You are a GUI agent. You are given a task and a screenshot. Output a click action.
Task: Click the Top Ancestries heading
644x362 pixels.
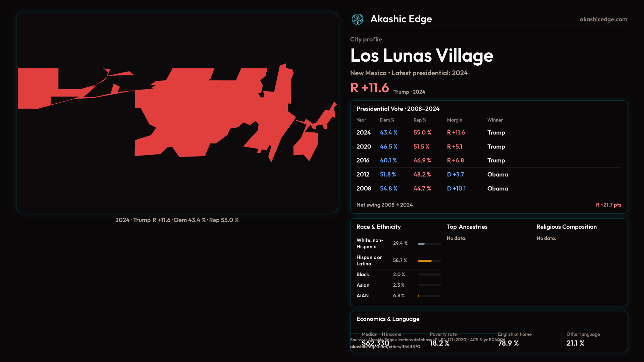pyautogui.click(x=467, y=227)
